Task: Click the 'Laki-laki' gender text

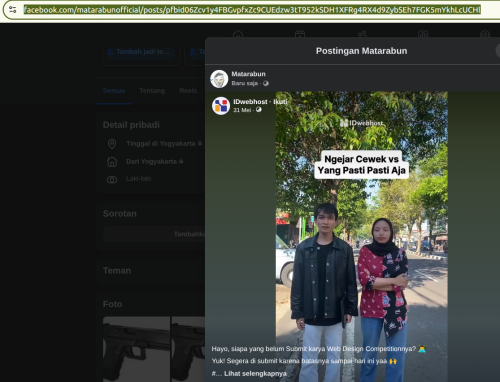Action: tap(138, 179)
